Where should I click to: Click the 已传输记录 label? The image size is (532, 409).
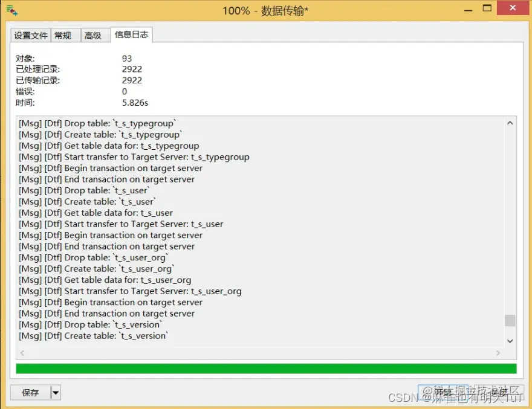click(37, 80)
